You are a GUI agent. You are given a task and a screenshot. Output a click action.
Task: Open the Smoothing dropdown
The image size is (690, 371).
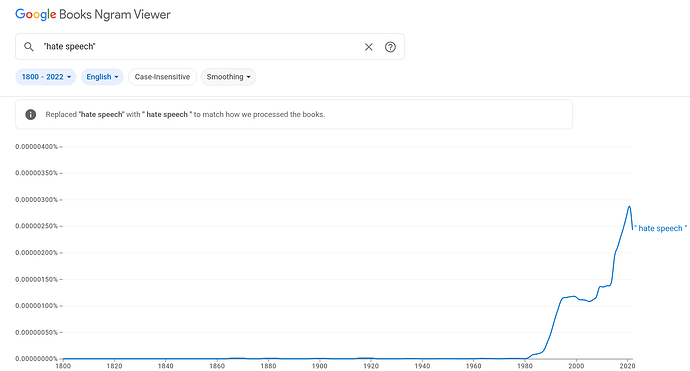228,77
